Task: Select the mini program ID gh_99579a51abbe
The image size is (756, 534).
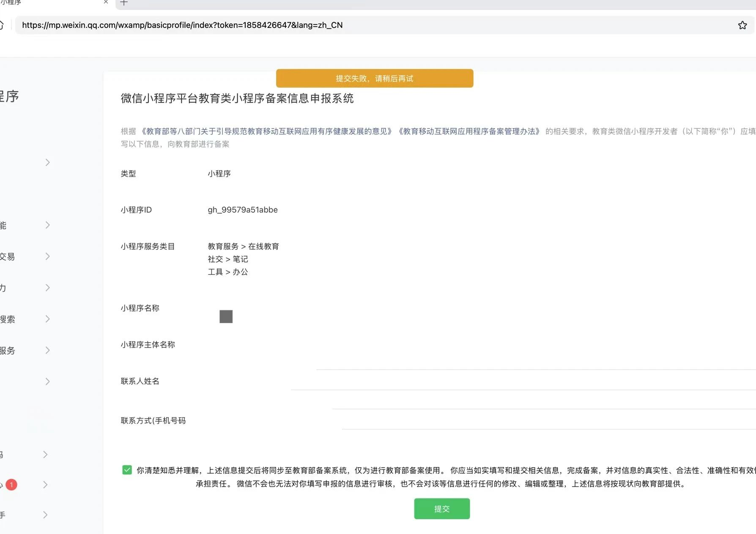Action: point(243,210)
